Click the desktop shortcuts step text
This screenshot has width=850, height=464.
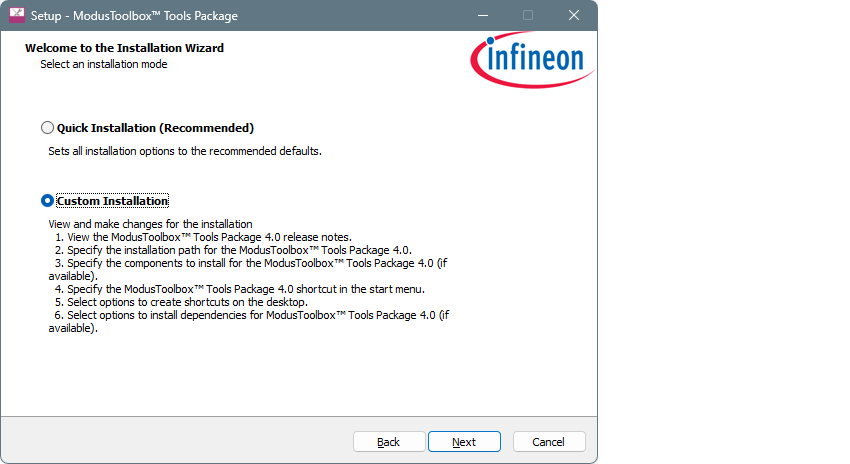click(181, 302)
